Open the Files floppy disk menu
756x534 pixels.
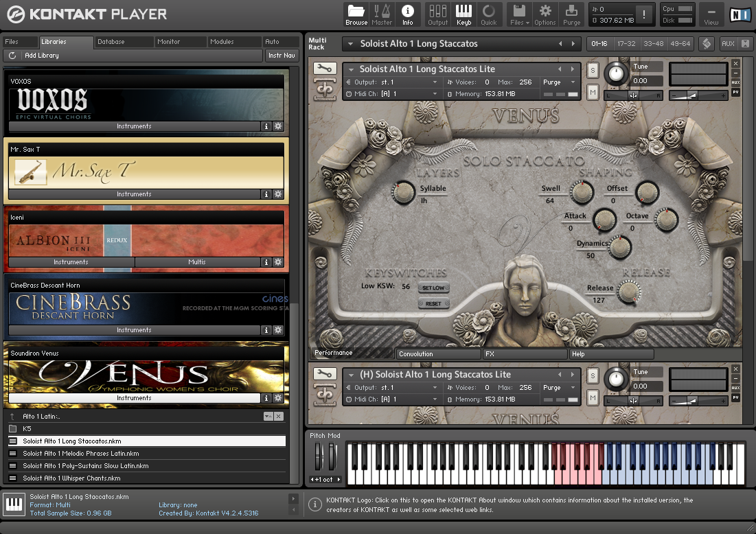(x=520, y=14)
